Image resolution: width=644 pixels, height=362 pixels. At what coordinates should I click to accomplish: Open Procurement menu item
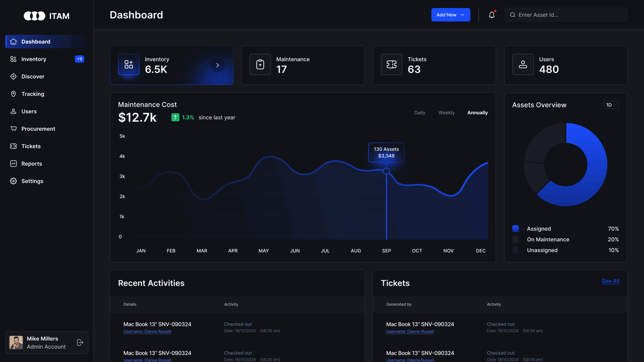click(x=38, y=129)
